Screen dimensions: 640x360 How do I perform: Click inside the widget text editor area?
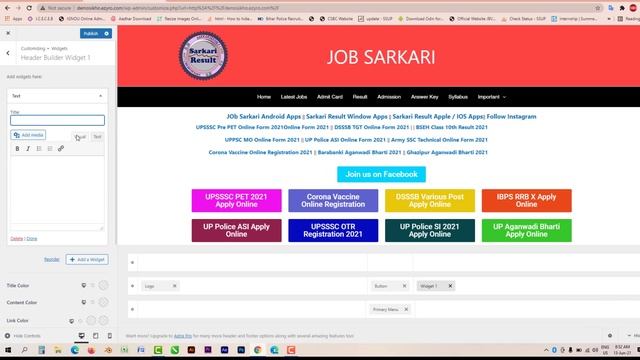[x=57, y=190]
